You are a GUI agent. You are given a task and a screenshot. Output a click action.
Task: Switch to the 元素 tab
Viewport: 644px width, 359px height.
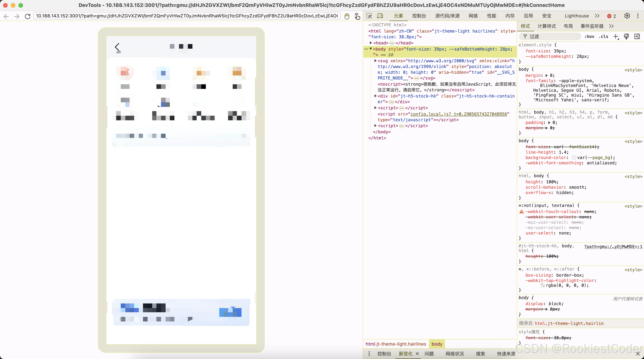click(x=398, y=16)
